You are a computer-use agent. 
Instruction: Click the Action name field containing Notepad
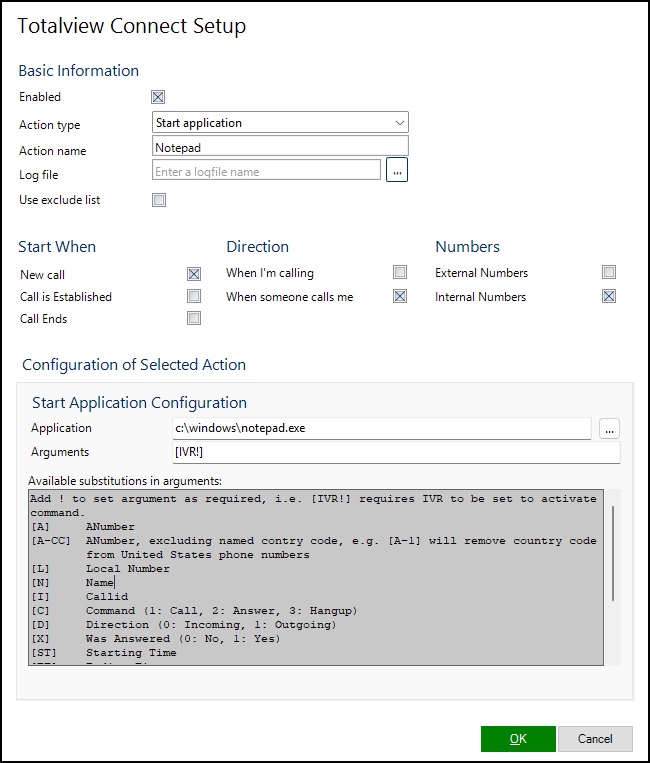pyautogui.click(x=280, y=146)
